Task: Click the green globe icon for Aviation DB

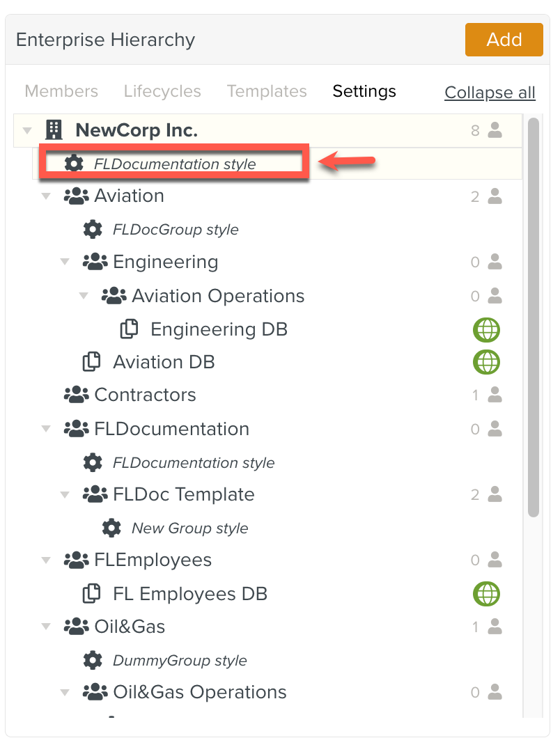Action: [x=487, y=362]
